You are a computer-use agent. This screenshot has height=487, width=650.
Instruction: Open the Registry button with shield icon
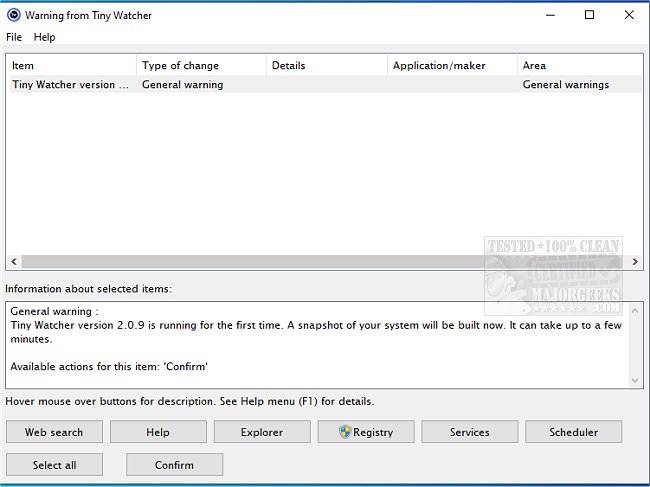pos(366,432)
